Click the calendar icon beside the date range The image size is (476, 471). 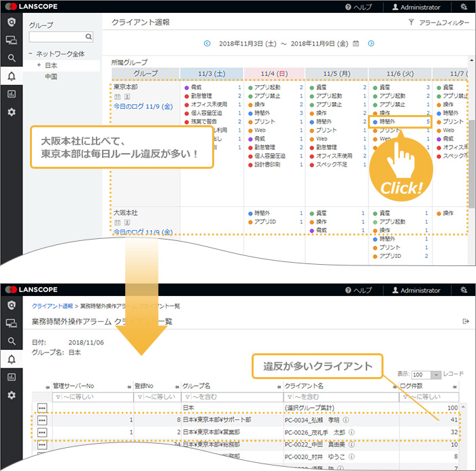click(356, 44)
